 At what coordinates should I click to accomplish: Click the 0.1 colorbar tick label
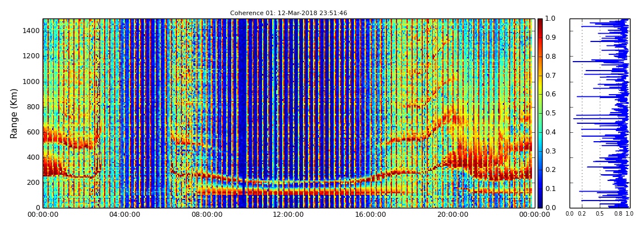549,189
